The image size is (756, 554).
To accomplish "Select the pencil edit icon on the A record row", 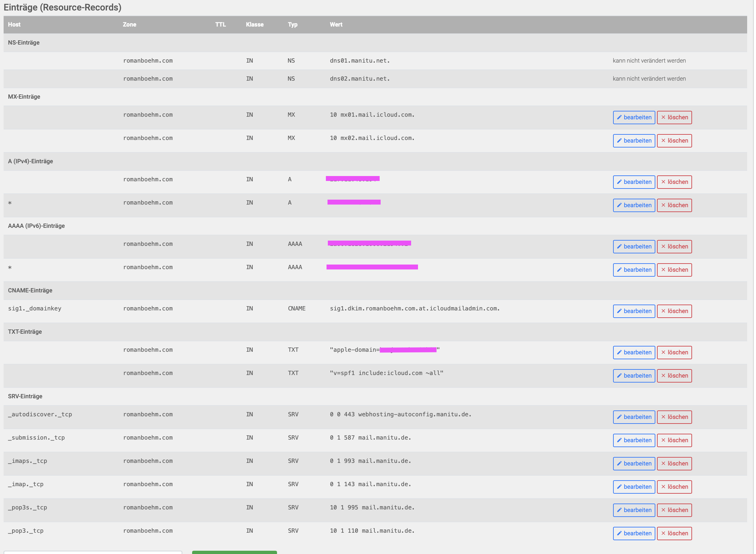I will coord(620,182).
